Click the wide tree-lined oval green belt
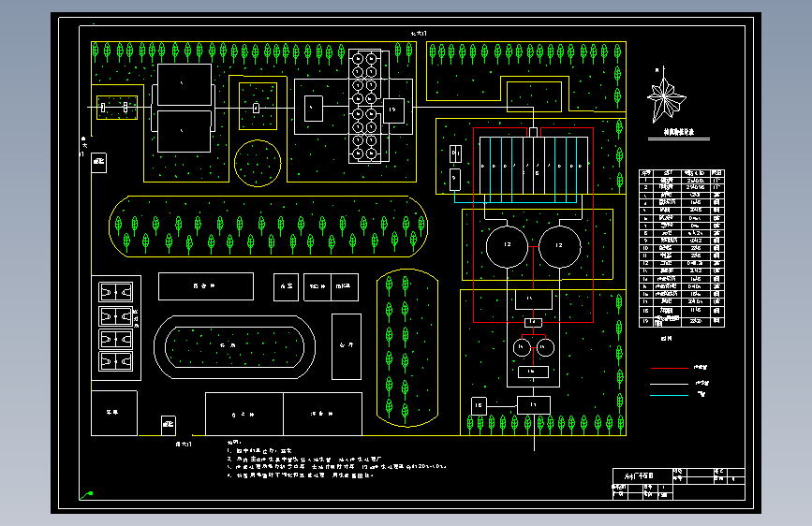Image resolution: width=812 pixels, height=526 pixels. (268, 226)
